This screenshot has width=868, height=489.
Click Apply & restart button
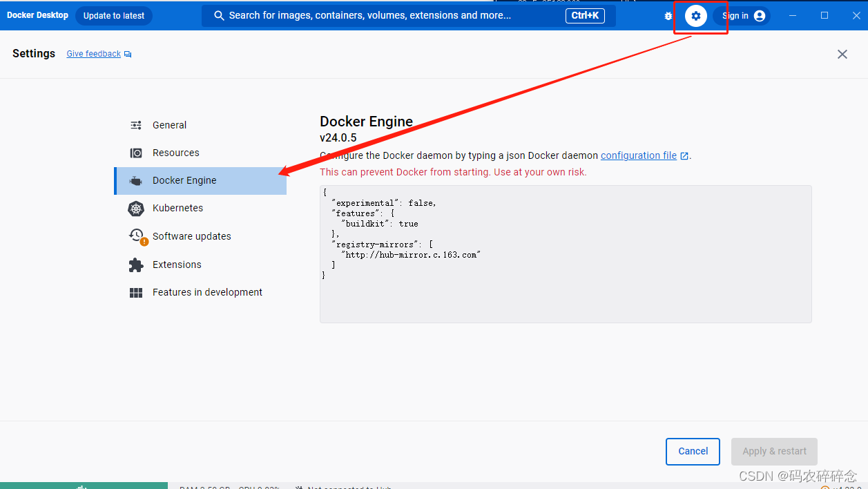(x=774, y=451)
